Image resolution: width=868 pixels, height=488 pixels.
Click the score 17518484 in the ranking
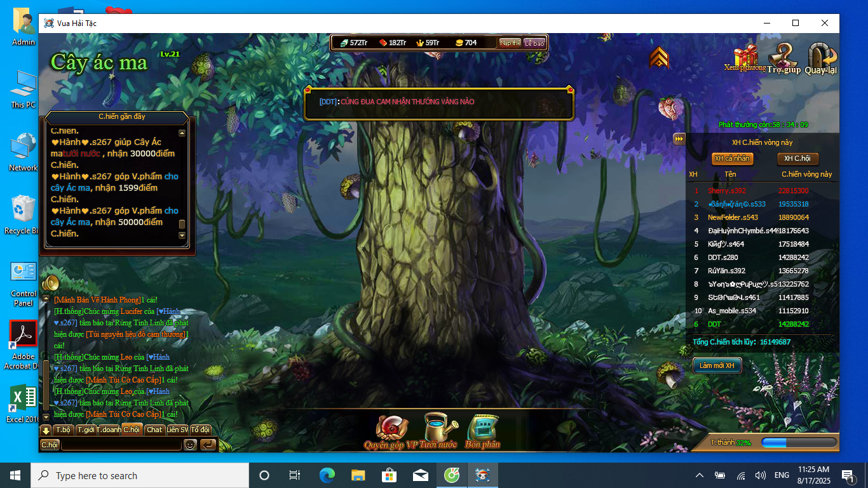(x=794, y=244)
